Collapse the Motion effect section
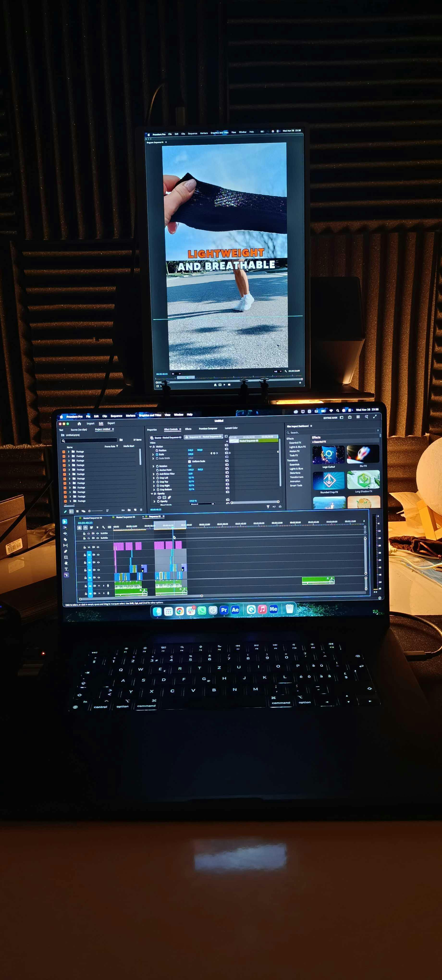 151,447
